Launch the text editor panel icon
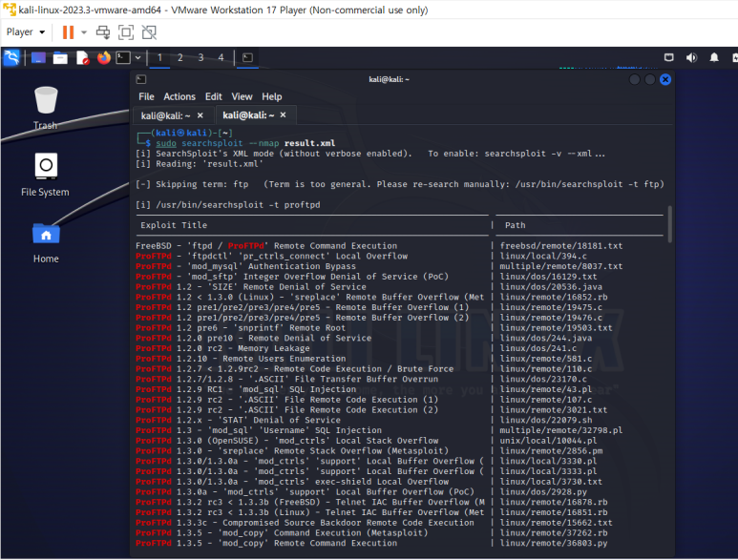Screen dimensions: 738x560 pyautogui.click(x=82, y=57)
